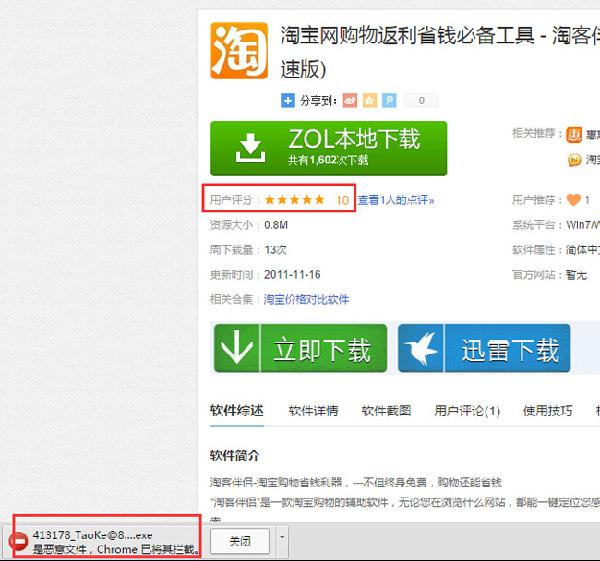600x561 pixels.
Task: Click the blue plus share icon
Action: pos(288,101)
